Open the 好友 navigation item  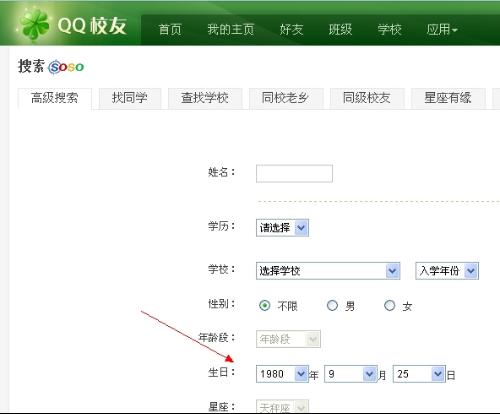tap(291, 30)
